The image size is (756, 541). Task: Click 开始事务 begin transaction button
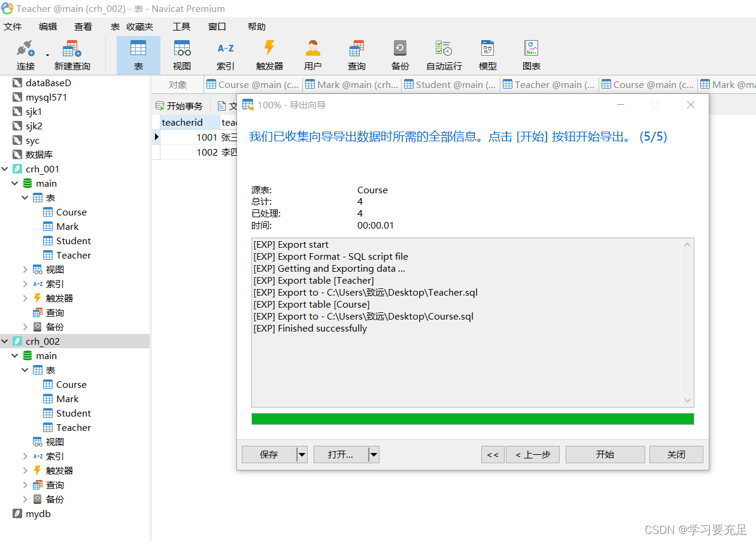[x=179, y=106]
